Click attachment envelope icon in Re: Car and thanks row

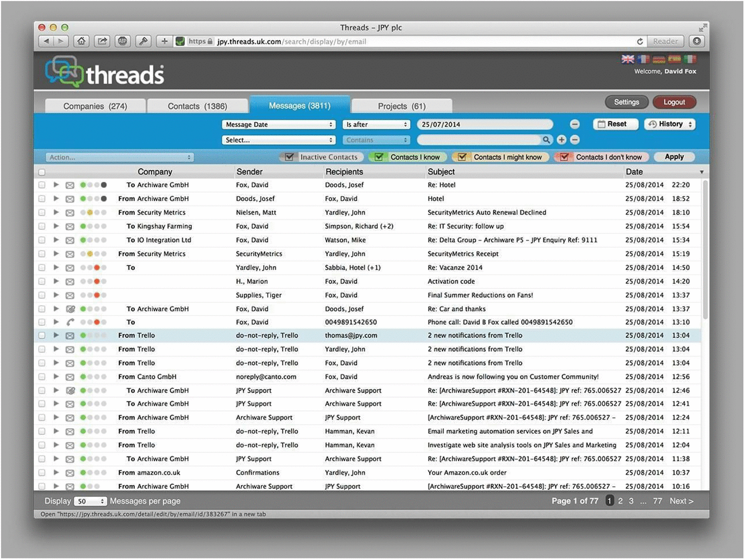click(x=70, y=309)
